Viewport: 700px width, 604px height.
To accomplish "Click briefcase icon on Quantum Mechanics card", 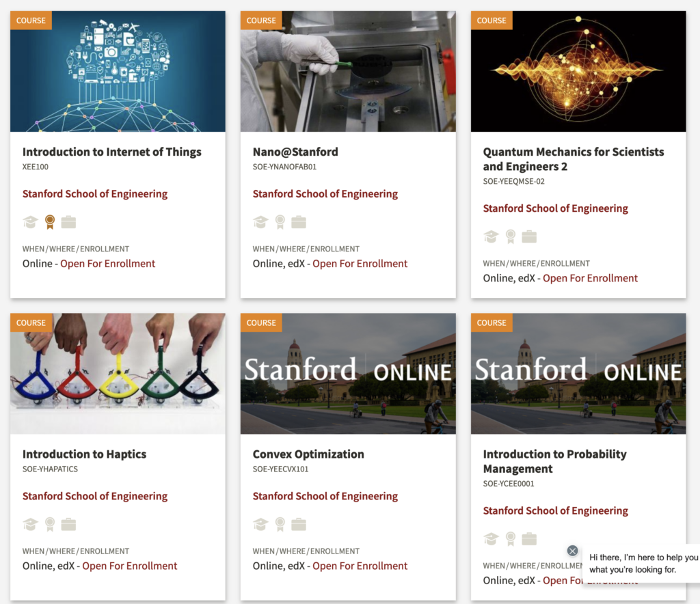I will point(529,236).
